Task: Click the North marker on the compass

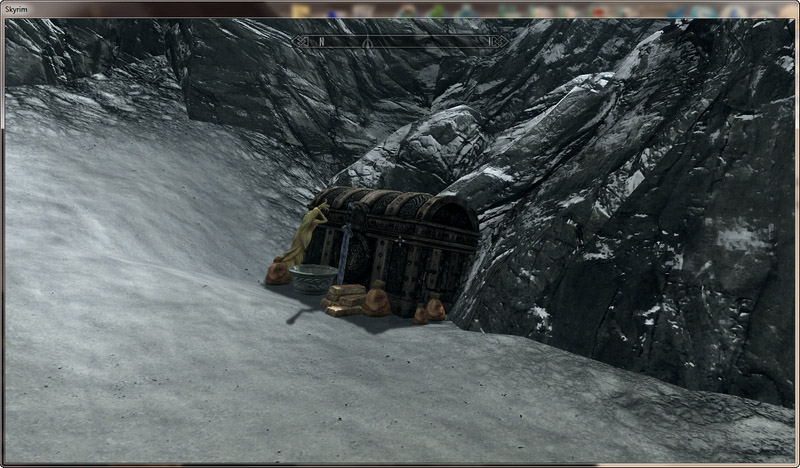Action: 321,42
